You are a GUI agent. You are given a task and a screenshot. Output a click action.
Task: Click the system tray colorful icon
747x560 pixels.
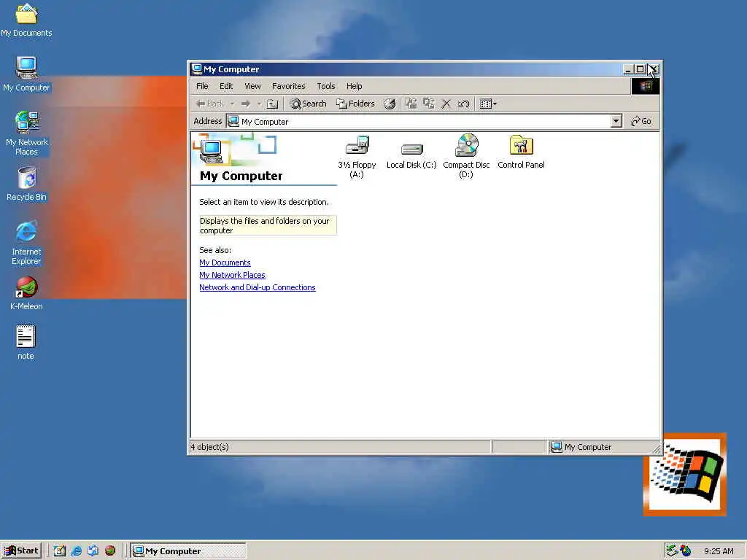(x=686, y=551)
